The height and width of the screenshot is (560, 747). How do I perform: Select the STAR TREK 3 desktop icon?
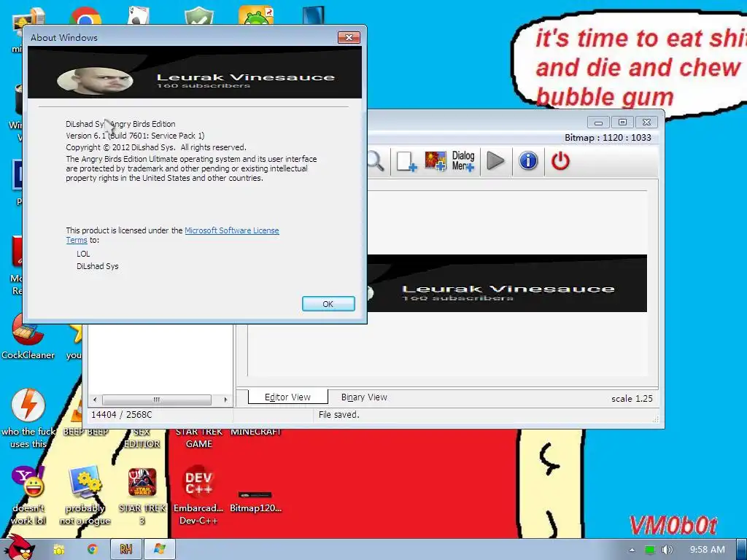coord(142,495)
